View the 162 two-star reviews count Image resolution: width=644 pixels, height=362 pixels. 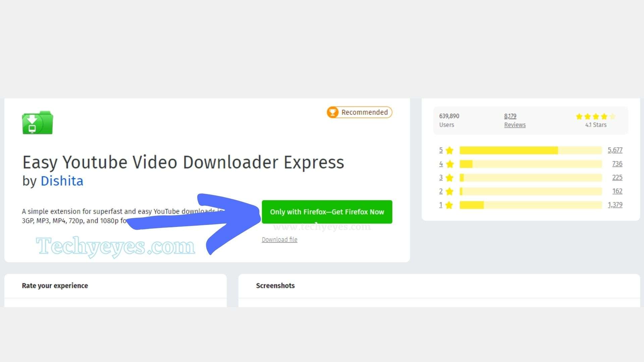tap(617, 191)
